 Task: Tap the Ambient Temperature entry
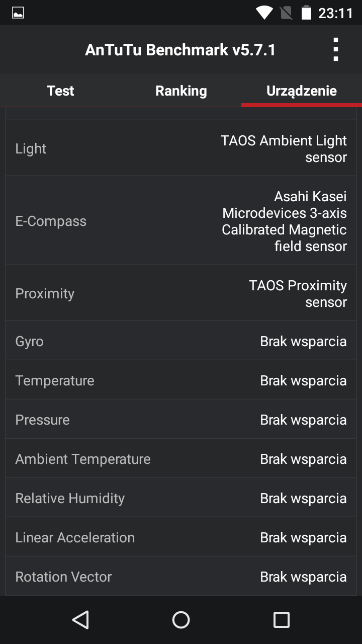pyautogui.click(x=181, y=459)
